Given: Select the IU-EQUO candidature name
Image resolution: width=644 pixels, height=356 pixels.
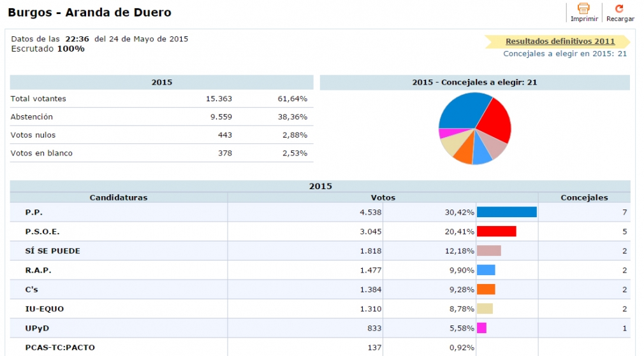Looking at the screenshot, I should tap(45, 309).
